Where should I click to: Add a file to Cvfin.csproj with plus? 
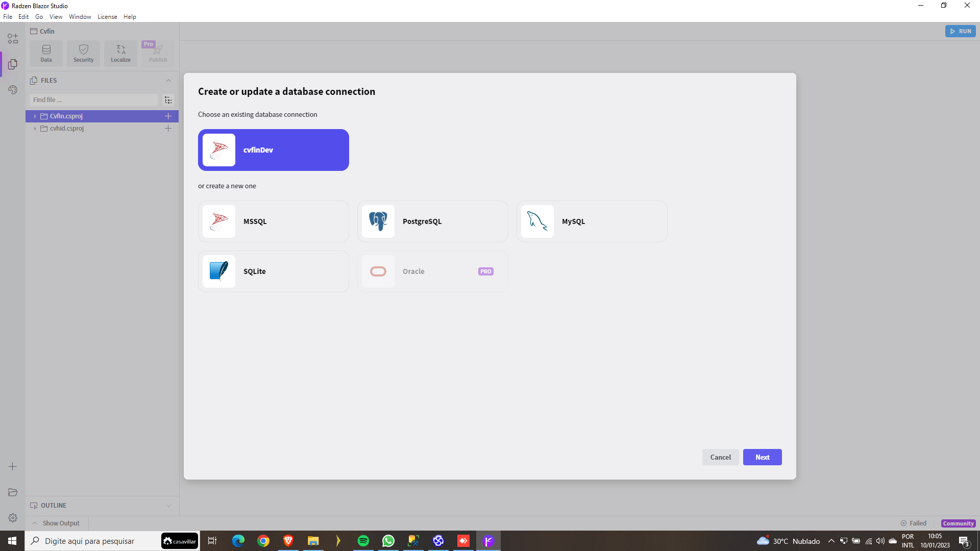point(168,116)
